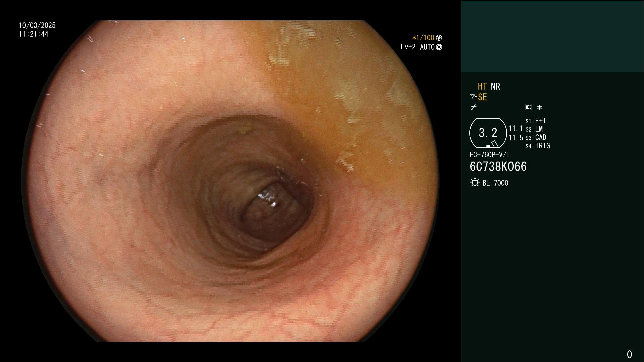This screenshot has height=362, width=644.
Task: Click the BL-7000 light source label
Action: (495, 183)
